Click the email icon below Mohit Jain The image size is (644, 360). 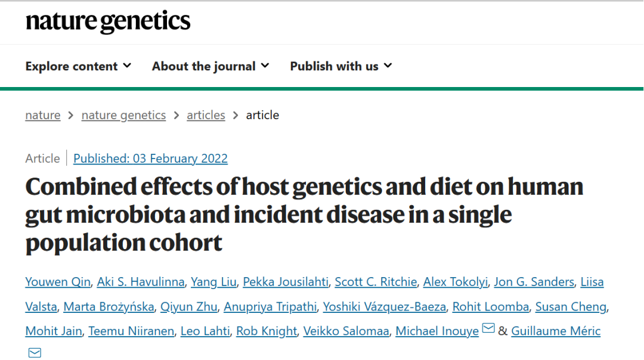point(35,353)
